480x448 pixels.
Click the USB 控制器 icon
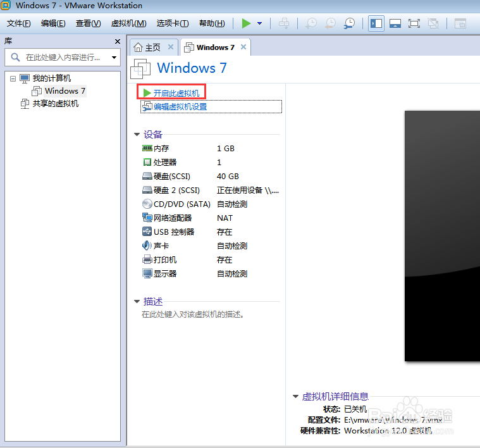(x=147, y=232)
